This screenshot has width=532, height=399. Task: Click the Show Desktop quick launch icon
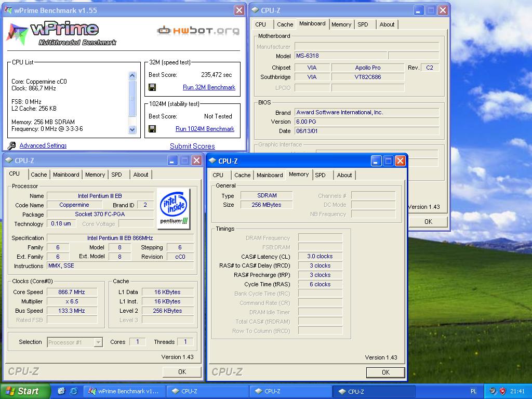pos(61,391)
